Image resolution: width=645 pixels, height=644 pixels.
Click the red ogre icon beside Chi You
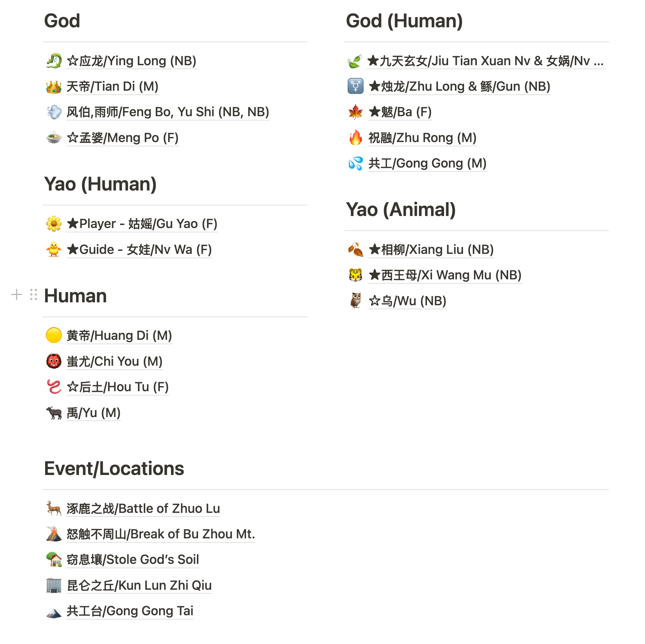(54, 361)
